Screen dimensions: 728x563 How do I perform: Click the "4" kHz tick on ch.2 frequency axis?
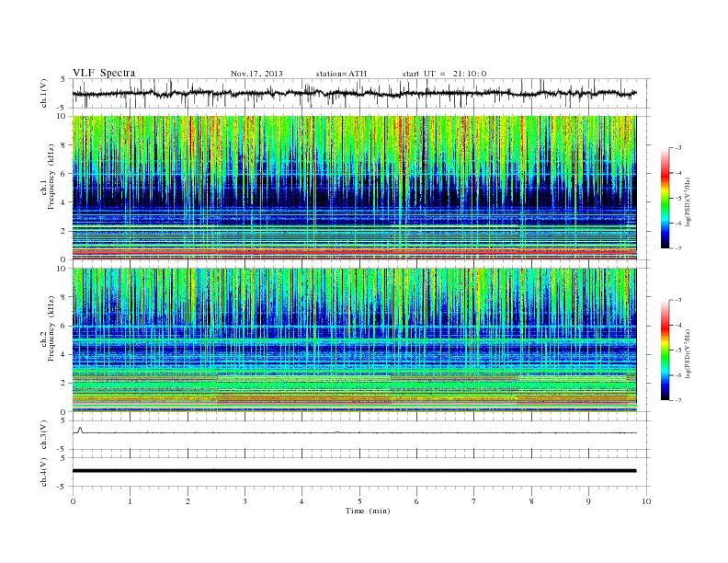(x=63, y=354)
